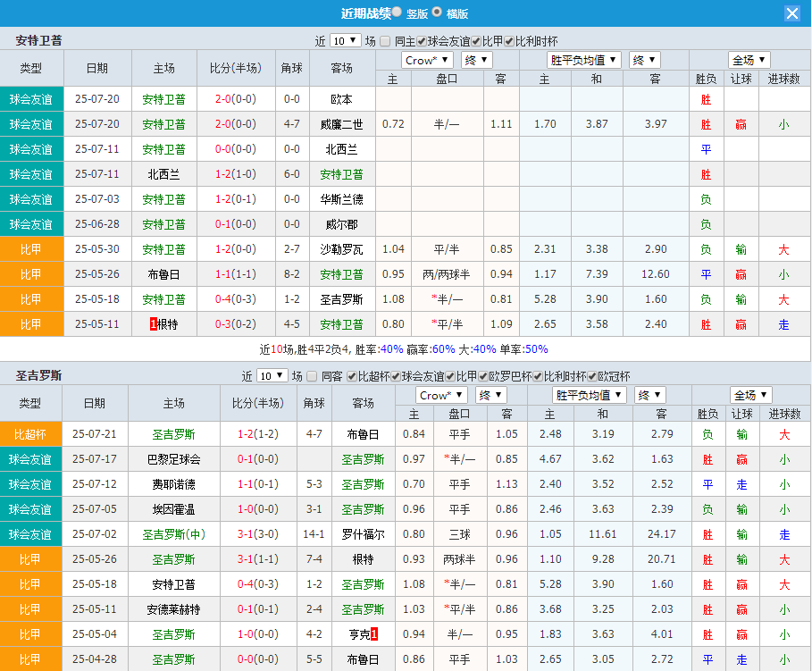The width and height of the screenshot is (812, 671).
Task: Uncheck the 比利时杯 filter for Antwerp
Action: (x=509, y=41)
